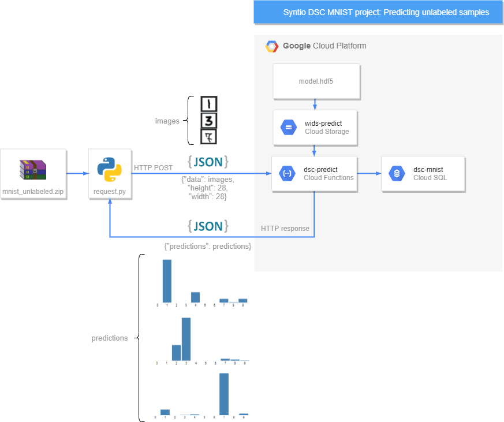The width and height of the screenshot is (504, 422).
Task: Click the tall bar for digit 1 in top chart
Action: (x=167, y=281)
